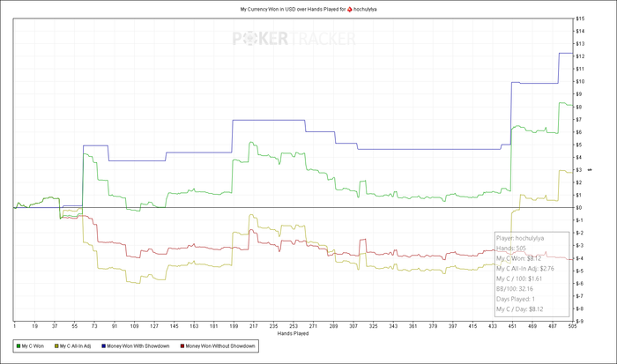Screen dimensions: 617x364
Task: Click the yellow My C All-In Adj swatch
Action: (56, 346)
